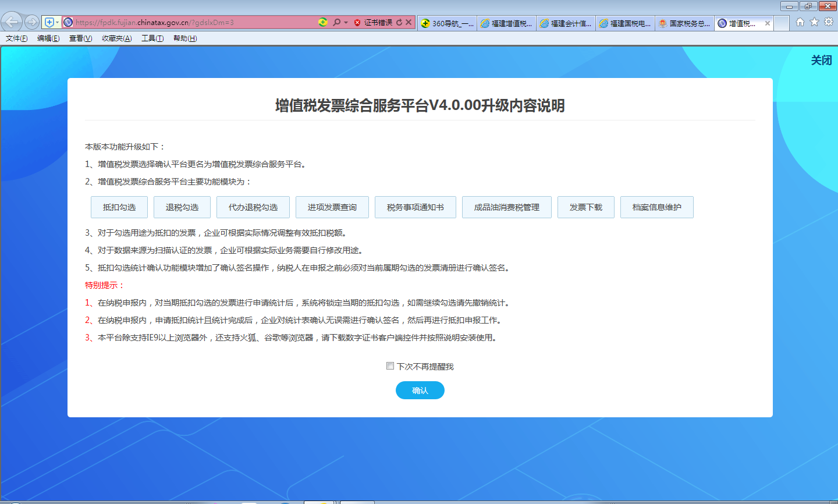Close the active 增值税 tab
This screenshot has width=838, height=504.
[768, 23]
